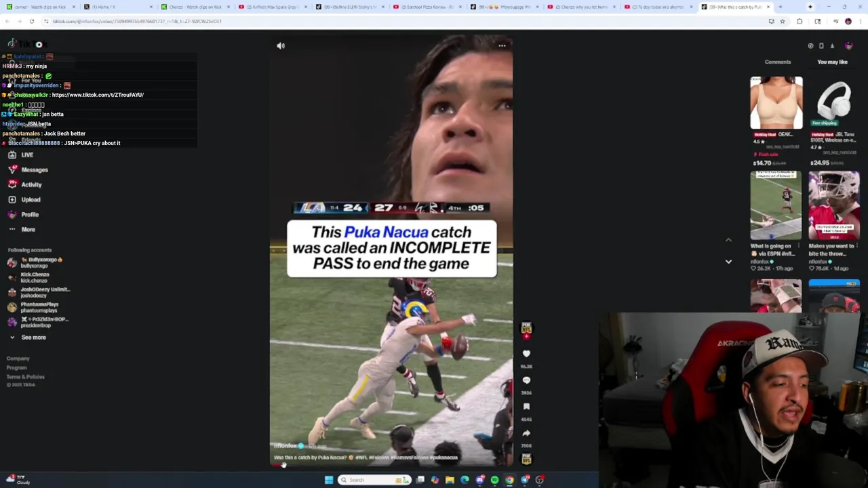
Task: Open the Windows Start menu
Action: (329, 480)
